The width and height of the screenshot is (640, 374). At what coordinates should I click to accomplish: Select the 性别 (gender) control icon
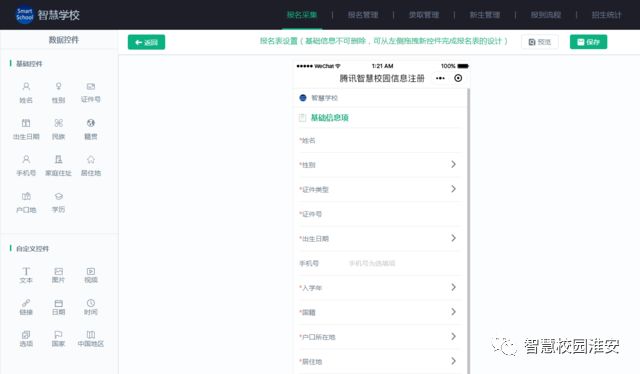[x=58, y=87]
